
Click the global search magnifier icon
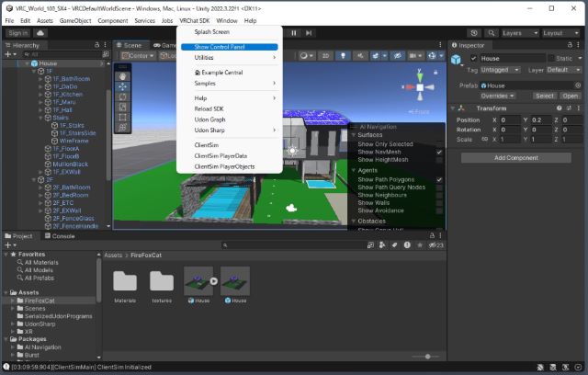tap(491, 33)
